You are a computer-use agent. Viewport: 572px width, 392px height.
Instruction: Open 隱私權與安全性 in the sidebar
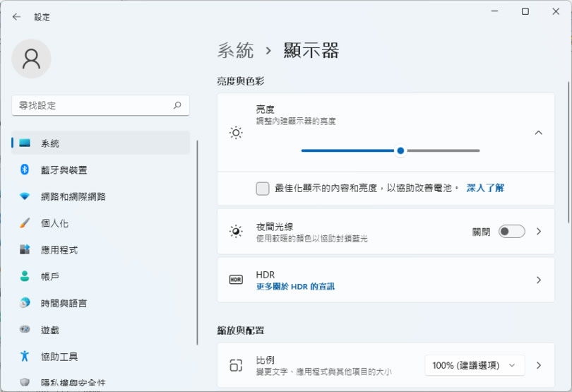click(x=73, y=382)
